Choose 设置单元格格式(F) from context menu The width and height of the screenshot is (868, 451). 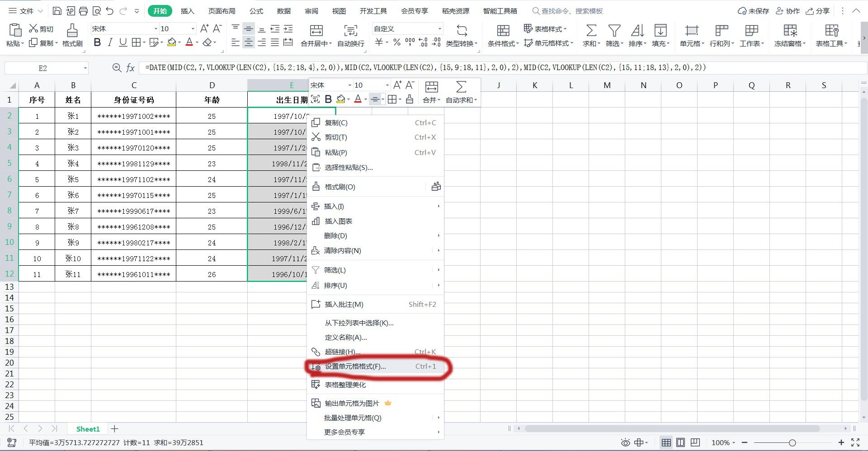pos(355,366)
